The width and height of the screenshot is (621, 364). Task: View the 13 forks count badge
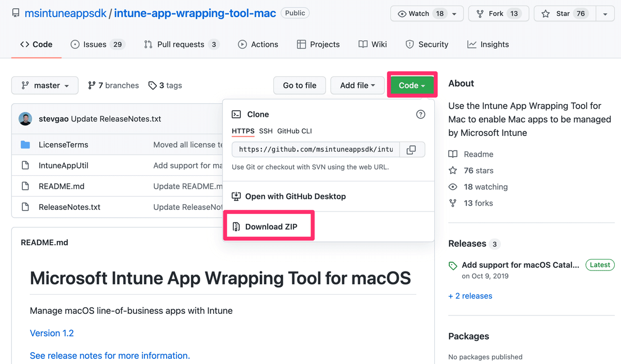[514, 14]
